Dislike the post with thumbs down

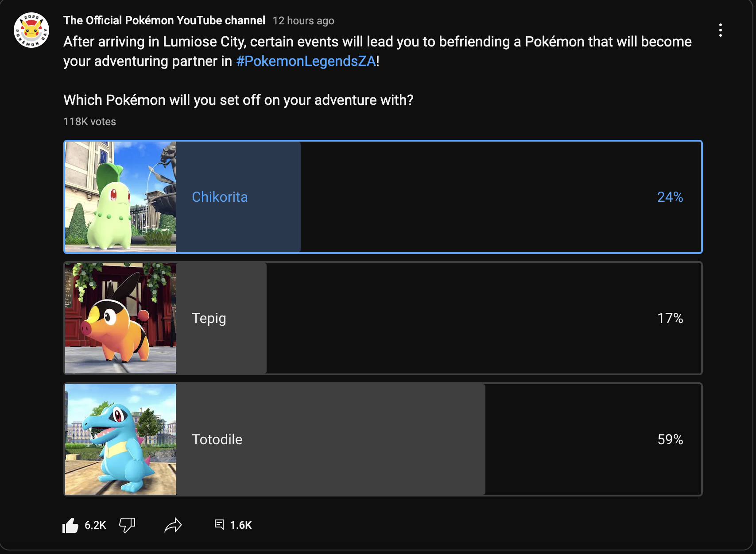point(127,525)
